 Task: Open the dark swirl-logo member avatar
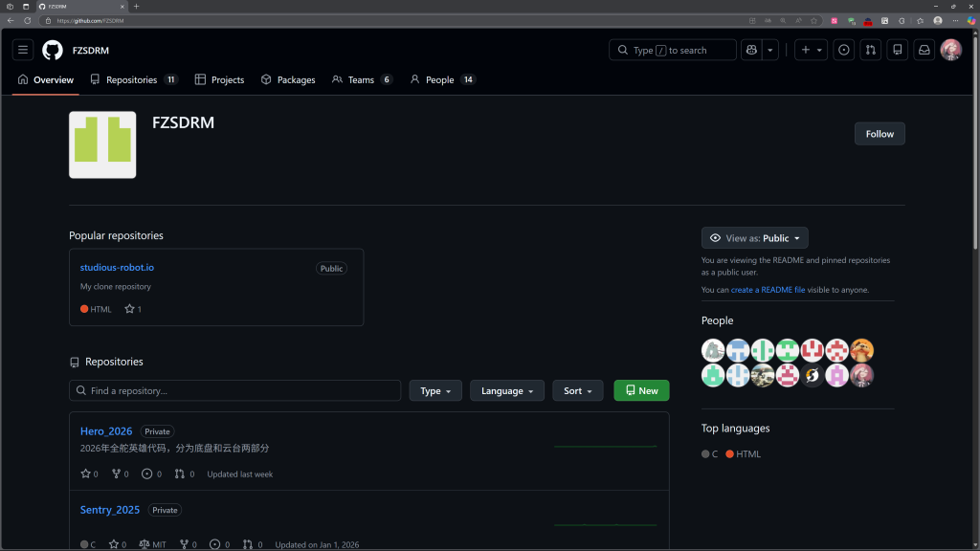[x=812, y=375]
